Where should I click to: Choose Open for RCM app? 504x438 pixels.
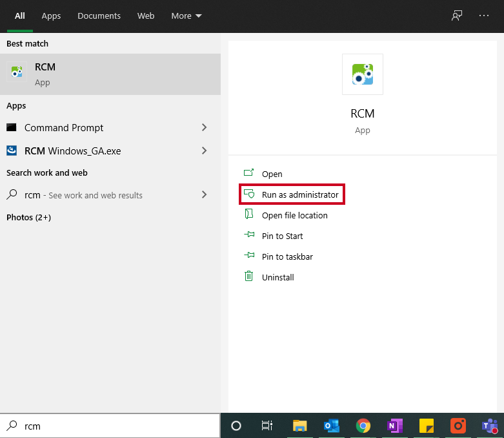tap(272, 174)
